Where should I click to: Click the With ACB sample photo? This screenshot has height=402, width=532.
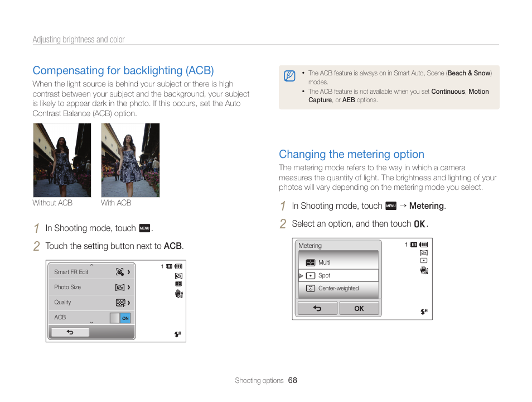tap(130, 160)
